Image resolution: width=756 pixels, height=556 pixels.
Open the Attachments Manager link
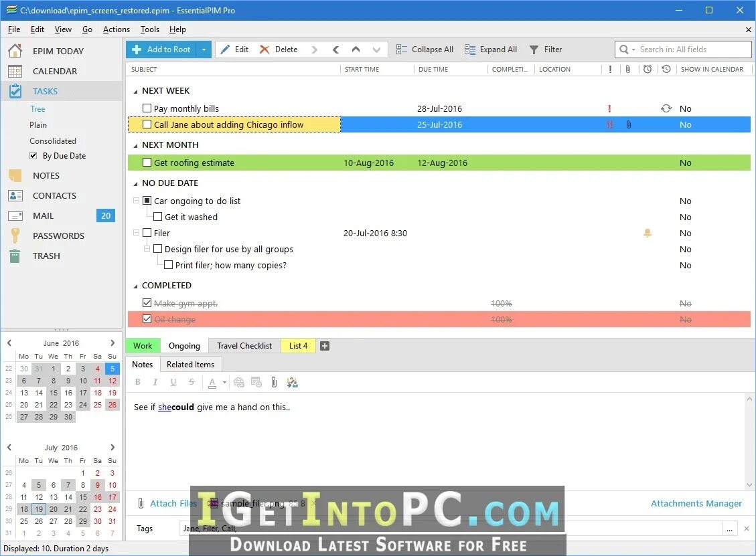[x=696, y=504]
